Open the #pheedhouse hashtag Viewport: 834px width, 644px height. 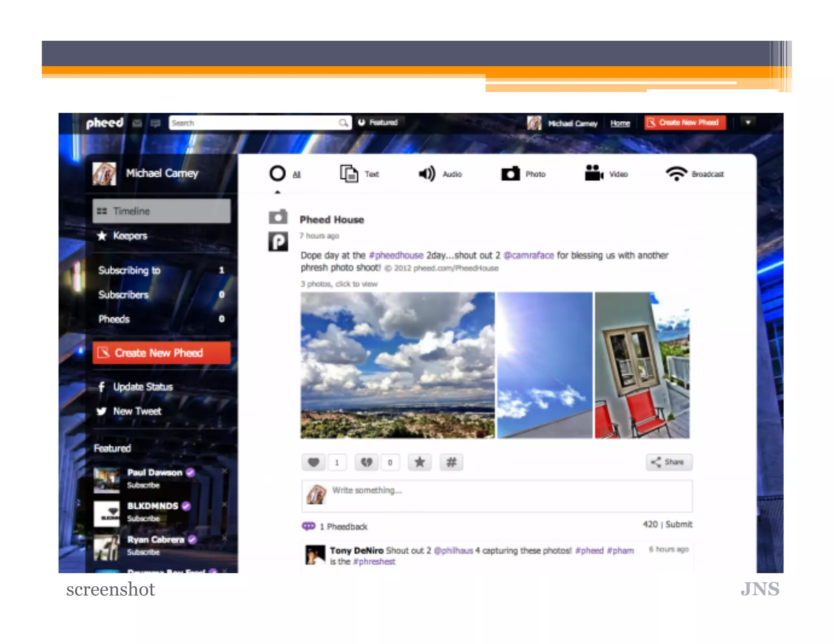396,255
